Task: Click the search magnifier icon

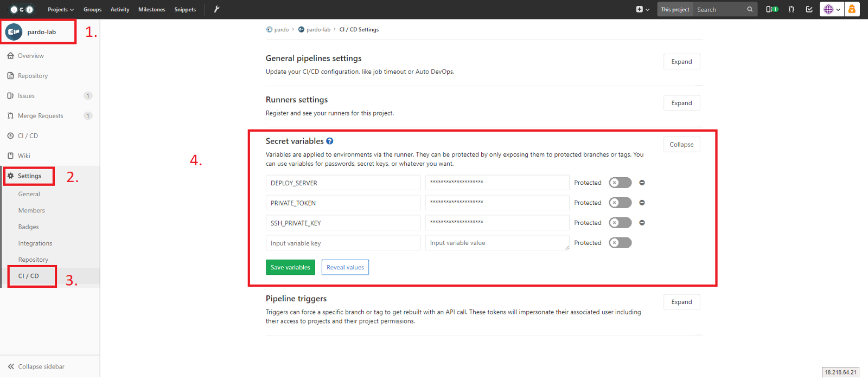Action: [x=750, y=9]
